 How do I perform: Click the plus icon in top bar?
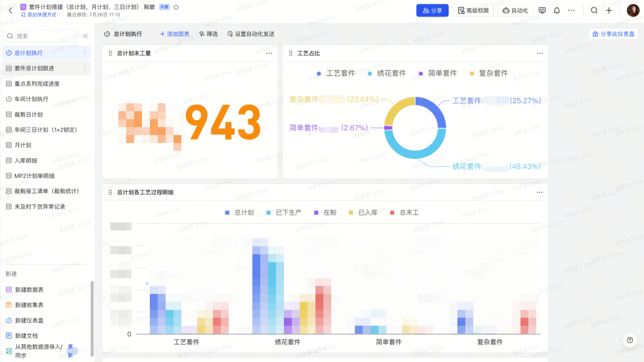tap(609, 11)
